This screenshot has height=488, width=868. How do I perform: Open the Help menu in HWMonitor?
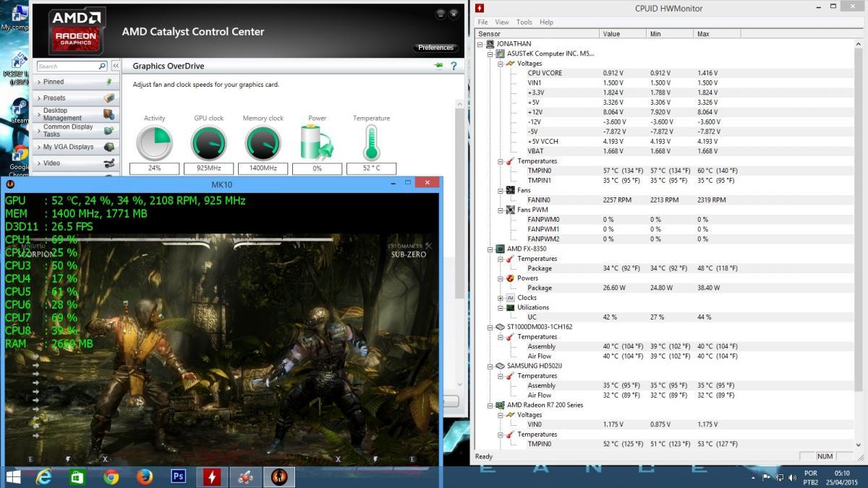tap(547, 22)
